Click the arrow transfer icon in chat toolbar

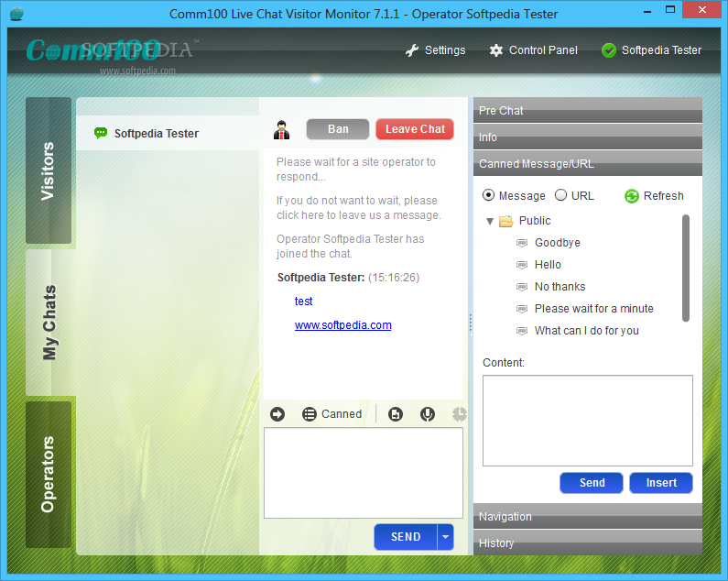277,413
